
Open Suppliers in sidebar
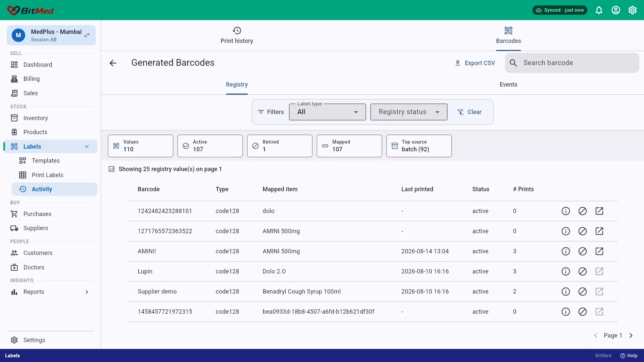click(x=50, y=228)
